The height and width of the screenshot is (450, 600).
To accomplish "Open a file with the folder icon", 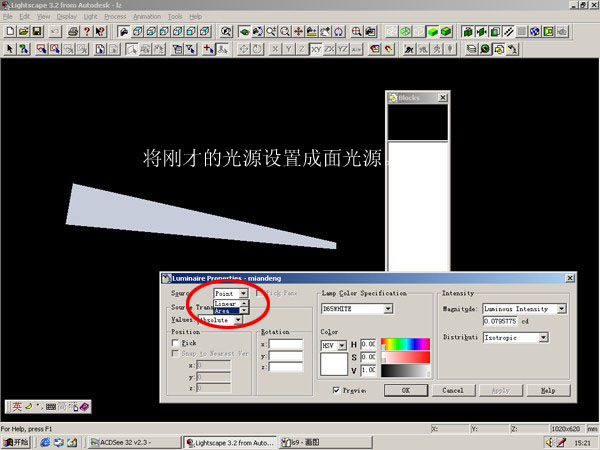I will coord(24,31).
